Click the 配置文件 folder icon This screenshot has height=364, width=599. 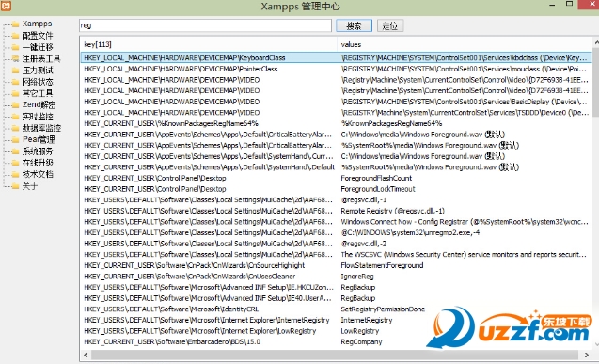tap(15, 36)
